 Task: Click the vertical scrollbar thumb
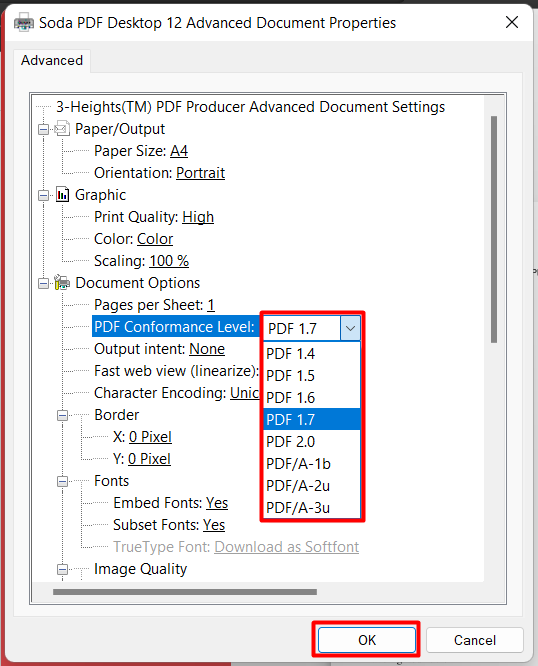(x=494, y=229)
